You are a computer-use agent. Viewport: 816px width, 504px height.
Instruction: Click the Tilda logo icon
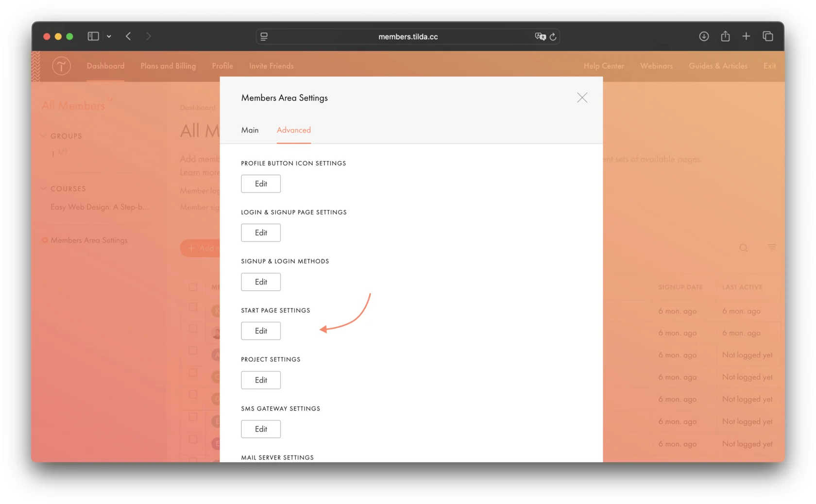(61, 66)
